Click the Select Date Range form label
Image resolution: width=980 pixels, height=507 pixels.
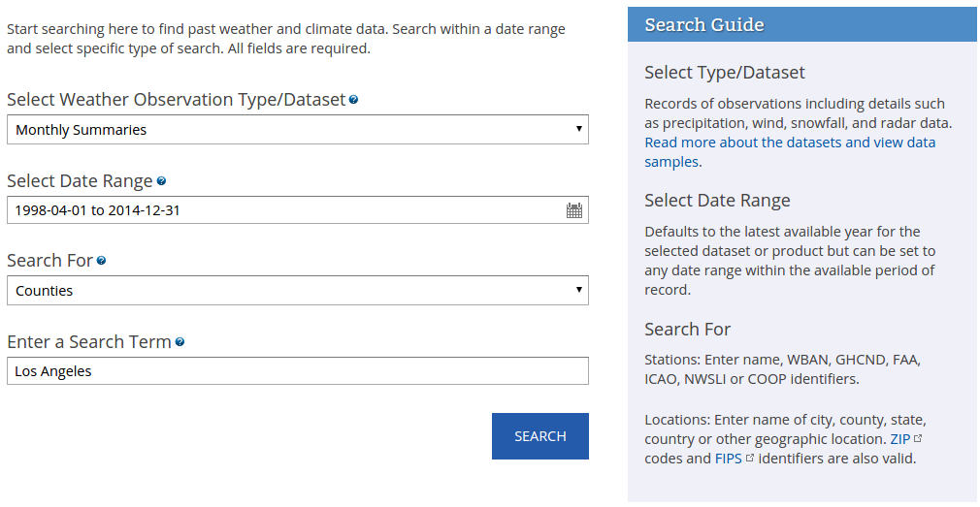click(80, 181)
